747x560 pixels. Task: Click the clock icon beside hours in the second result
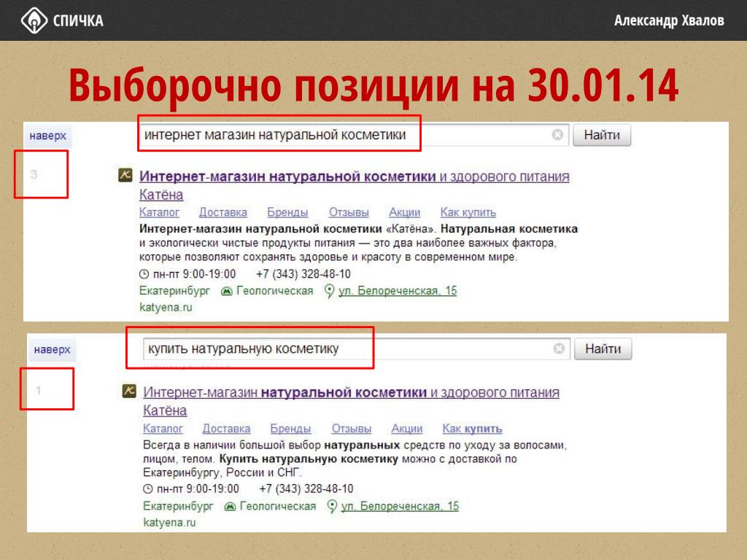pos(147,489)
